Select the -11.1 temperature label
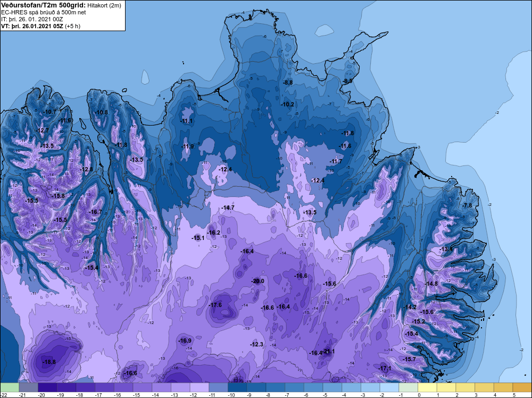This screenshot has width=532, height=398. (x=186, y=121)
